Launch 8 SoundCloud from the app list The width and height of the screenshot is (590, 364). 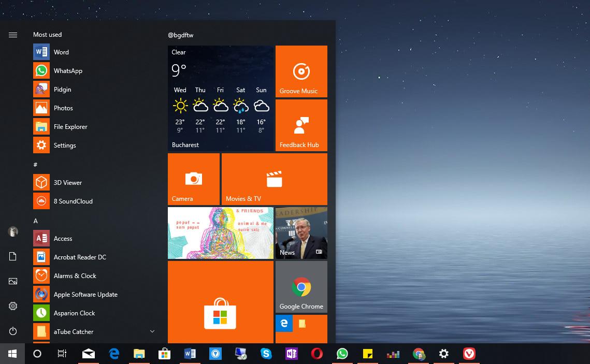[x=94, y=201]
